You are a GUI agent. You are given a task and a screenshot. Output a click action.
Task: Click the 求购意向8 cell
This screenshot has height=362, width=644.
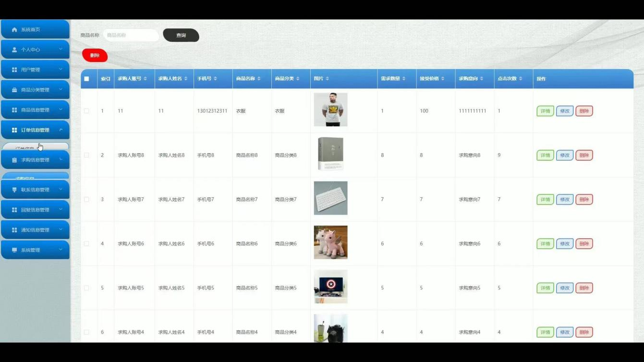pos(470,155)
